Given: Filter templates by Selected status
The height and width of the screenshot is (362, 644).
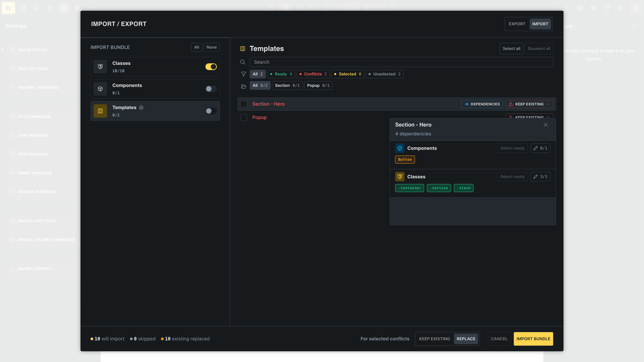Looking at the screenshot, I should 347,74.
